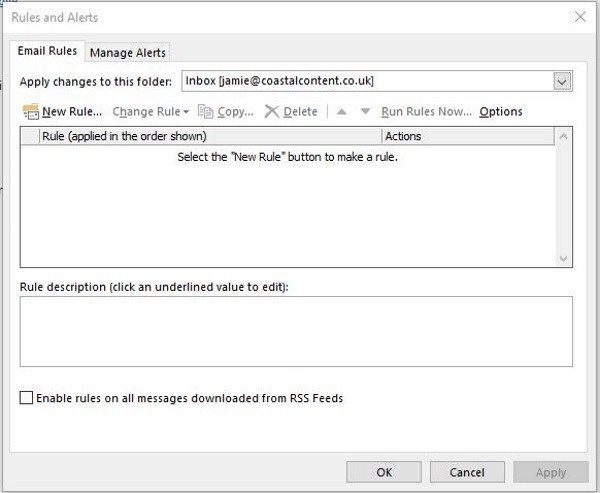600x493 pixels.
Task: Click the Copy... label text
Action: click(x=235, y=112)
